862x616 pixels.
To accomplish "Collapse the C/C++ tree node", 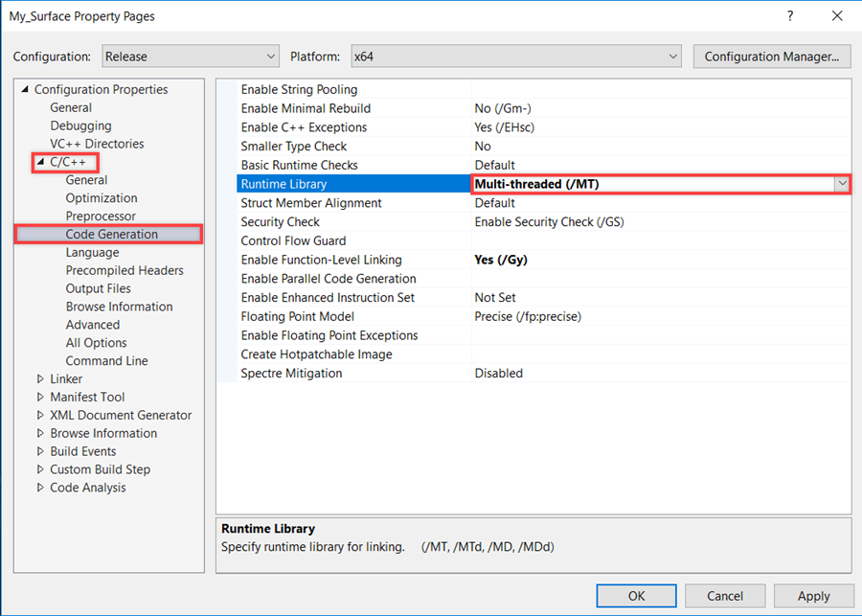I will 40,163.
